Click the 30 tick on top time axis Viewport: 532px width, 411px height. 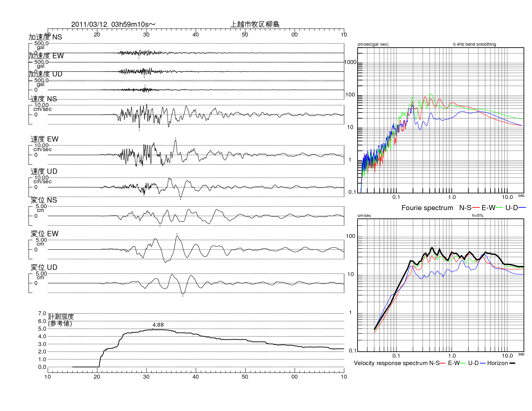[146, 35]
